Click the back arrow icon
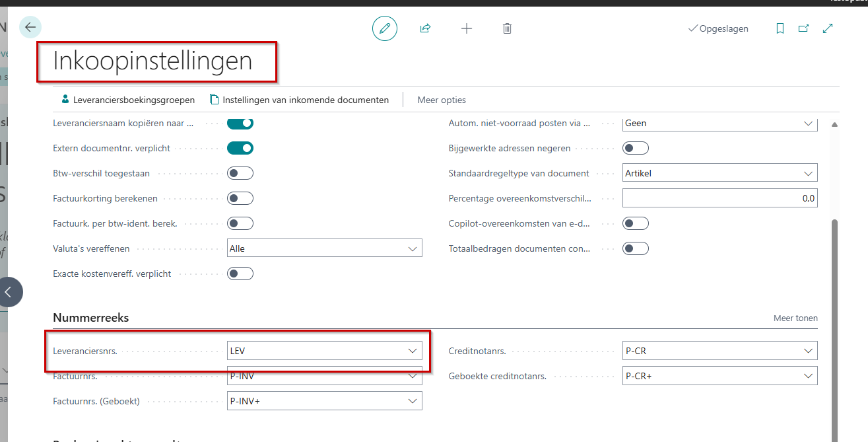This screenshot has width=868, height=442. (30, 27)
